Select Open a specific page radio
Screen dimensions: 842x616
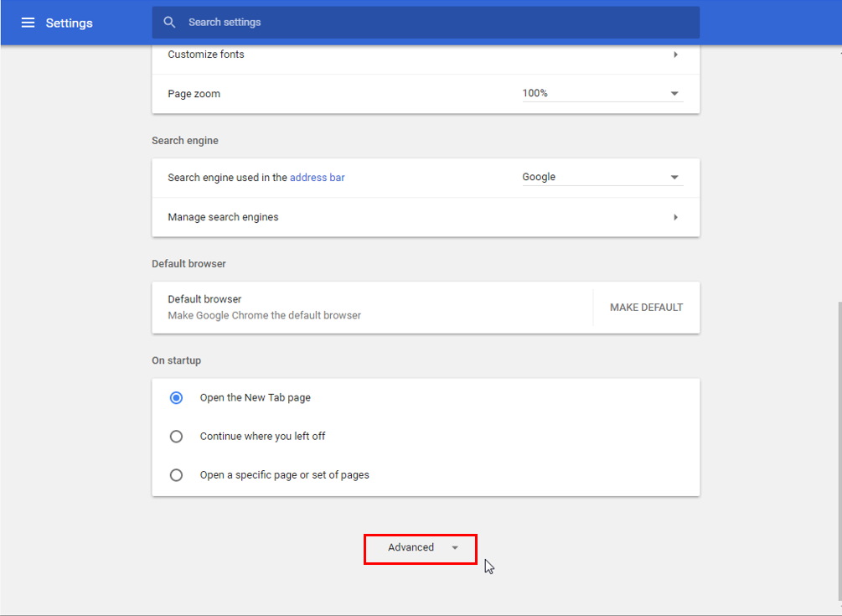[x=176, y=474]
